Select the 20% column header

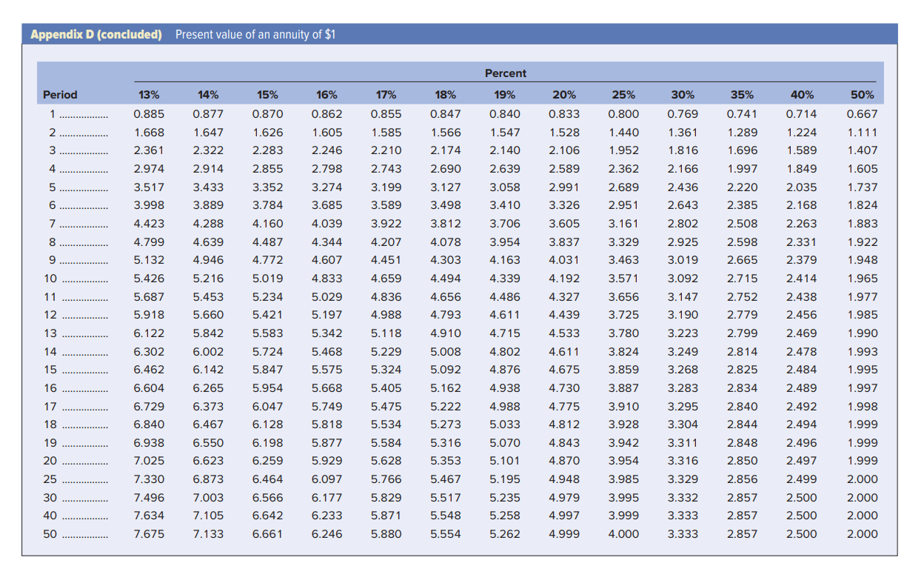coord(563,94)
